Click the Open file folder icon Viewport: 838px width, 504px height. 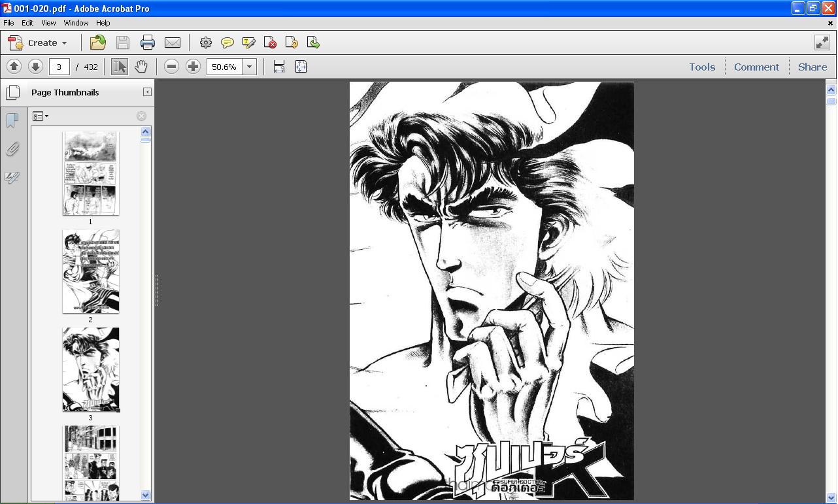click(98, 42)
